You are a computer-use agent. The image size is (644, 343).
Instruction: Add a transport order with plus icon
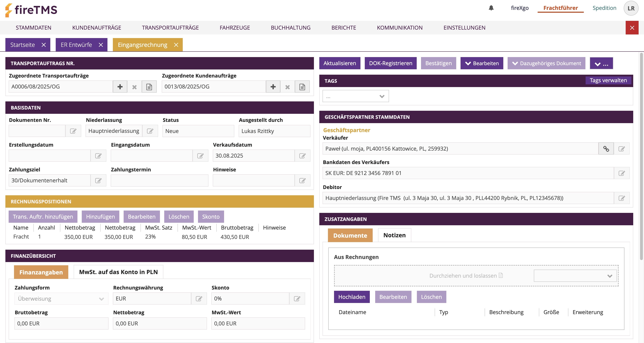pos(120,87)
